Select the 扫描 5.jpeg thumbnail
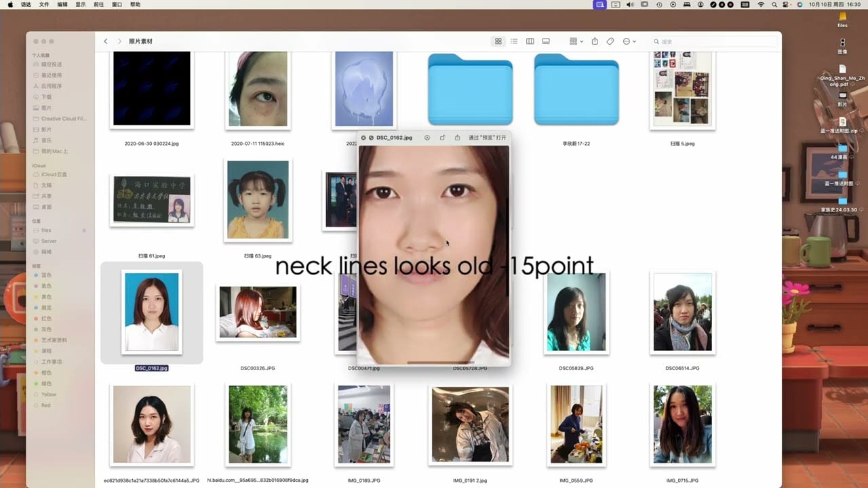Screen dimensions: 868x488 (682, 89)
